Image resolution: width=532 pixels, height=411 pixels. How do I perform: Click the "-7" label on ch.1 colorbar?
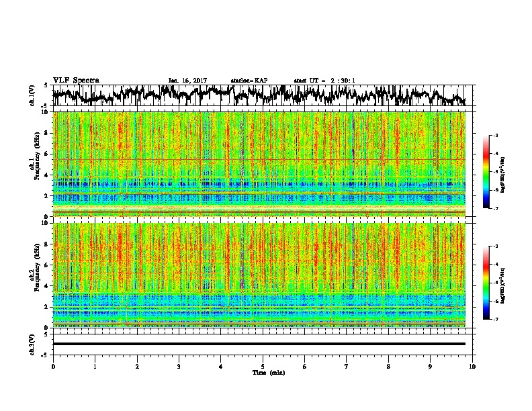click(495, 208)
